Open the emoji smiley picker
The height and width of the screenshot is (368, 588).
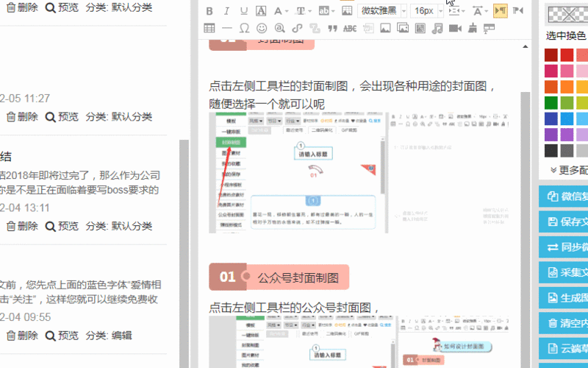[262, 28]
